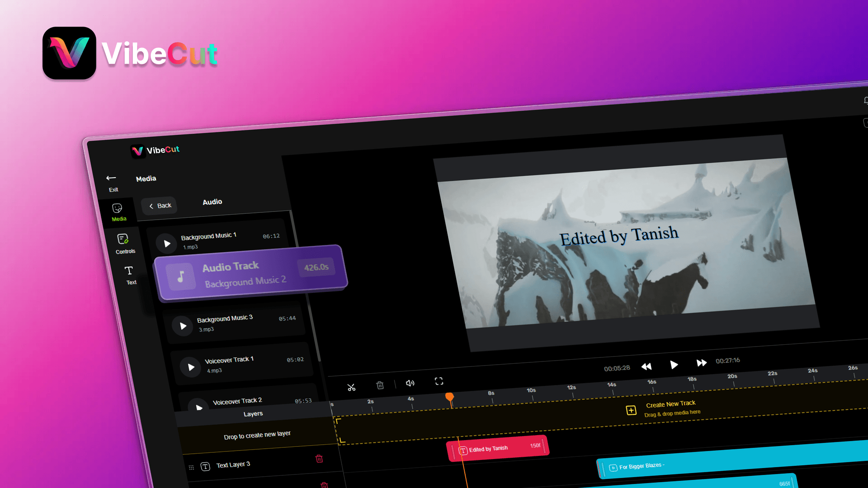Play the Background Music 3 preview
Image resolution: width=868 pixels, height=488 pixels.
(x=183, y=326)
